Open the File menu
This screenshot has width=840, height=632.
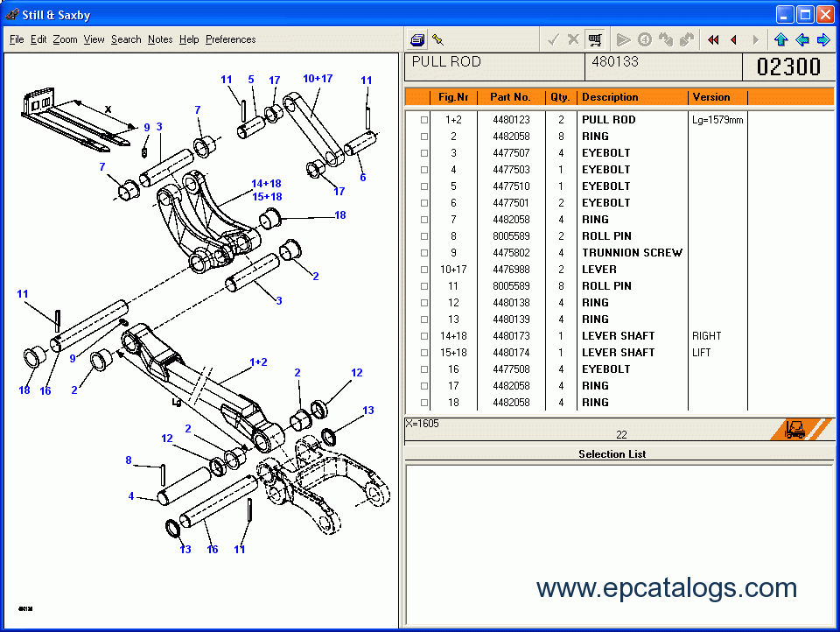[x=17, y=39]
